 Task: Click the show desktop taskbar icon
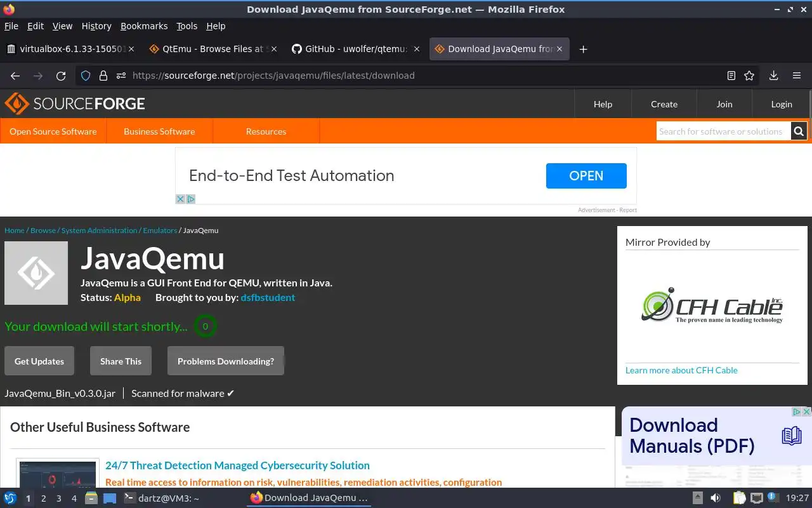pyautogui.click(x=110, y=498)
